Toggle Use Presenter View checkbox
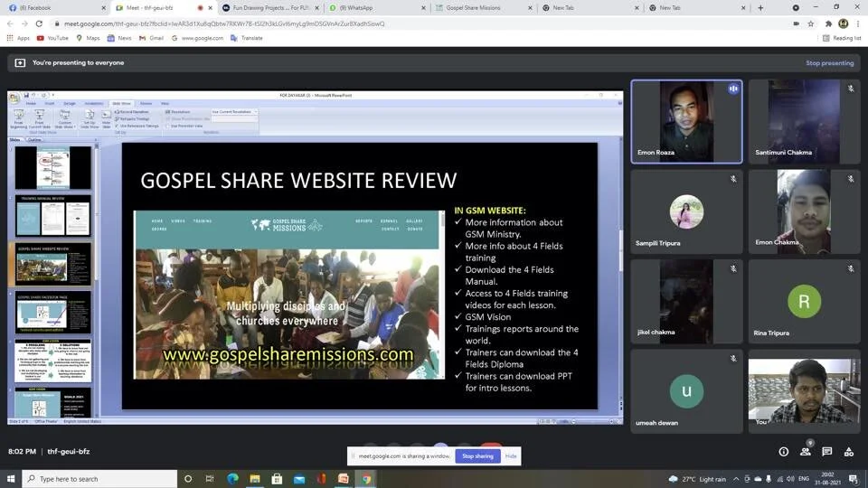 (168, 127)
